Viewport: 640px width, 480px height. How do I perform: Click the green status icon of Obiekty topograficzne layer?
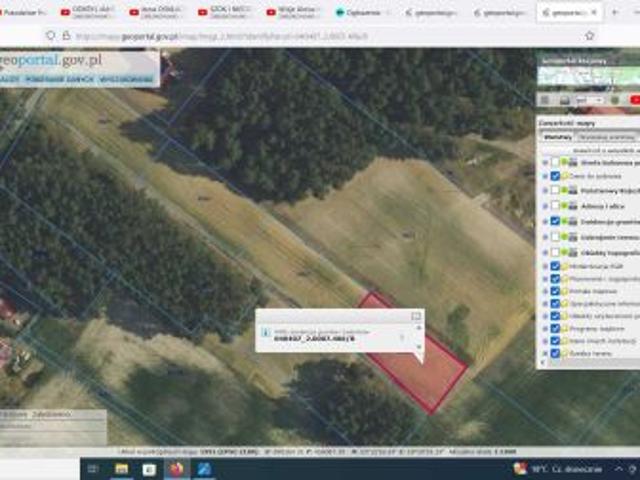coord(564,253)
